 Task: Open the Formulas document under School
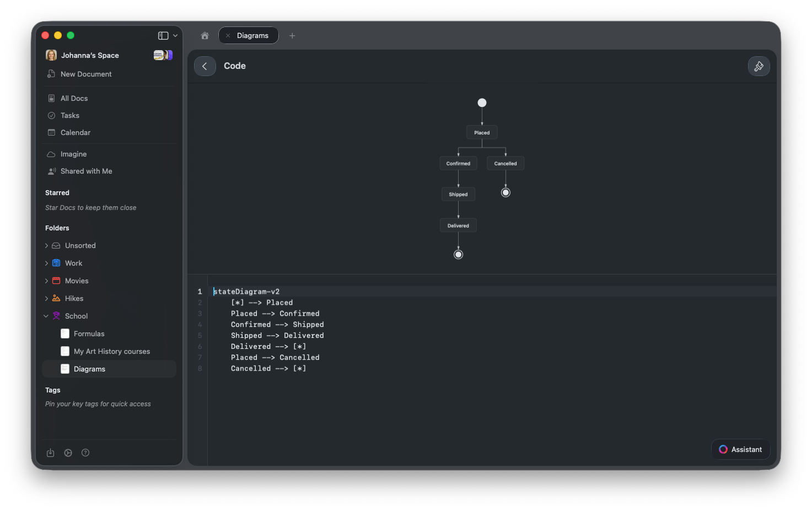point(88,334)
